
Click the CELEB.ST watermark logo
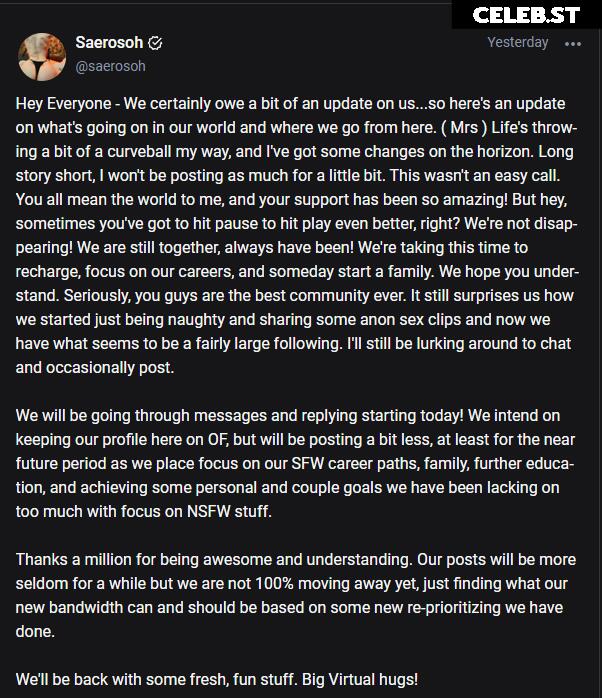(x=526, y=15)
